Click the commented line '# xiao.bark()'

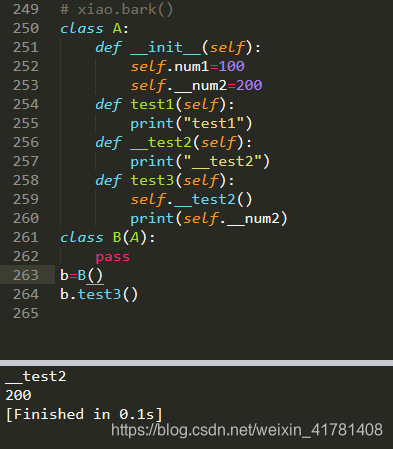pos(117,9)
